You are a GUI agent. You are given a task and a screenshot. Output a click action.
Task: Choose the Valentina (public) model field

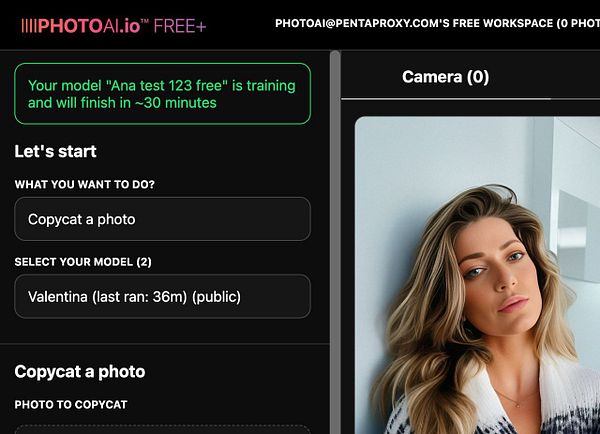tap(162, 297)
